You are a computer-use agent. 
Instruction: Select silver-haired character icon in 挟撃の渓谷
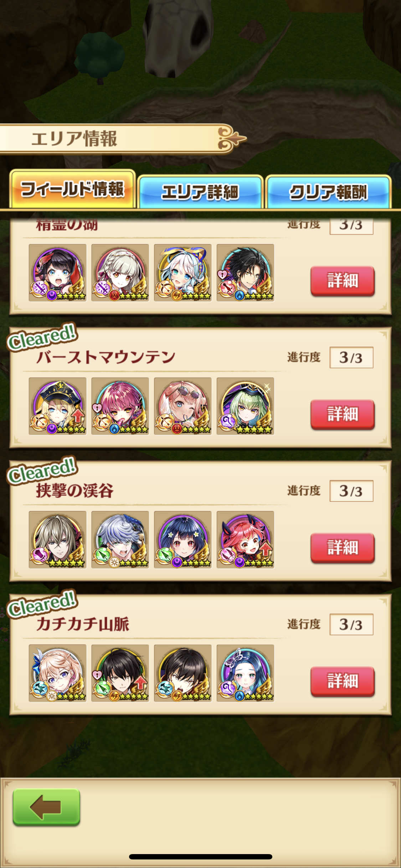point(120,539)
